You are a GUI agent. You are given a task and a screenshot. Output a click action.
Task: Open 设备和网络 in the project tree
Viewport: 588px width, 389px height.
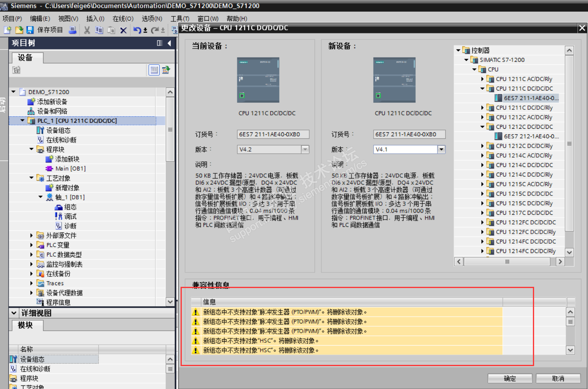point(52,111)
